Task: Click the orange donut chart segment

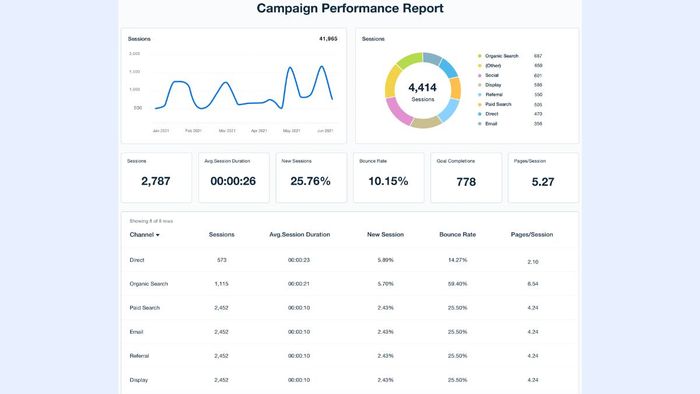Action: click(455, 88)
